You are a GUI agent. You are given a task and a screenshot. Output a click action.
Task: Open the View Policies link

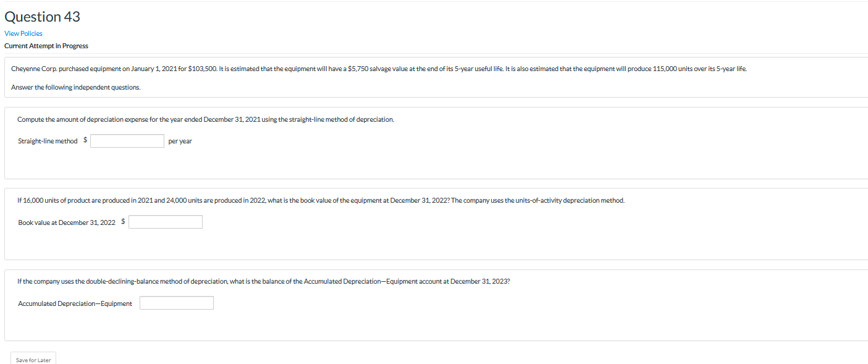[23, 33]
